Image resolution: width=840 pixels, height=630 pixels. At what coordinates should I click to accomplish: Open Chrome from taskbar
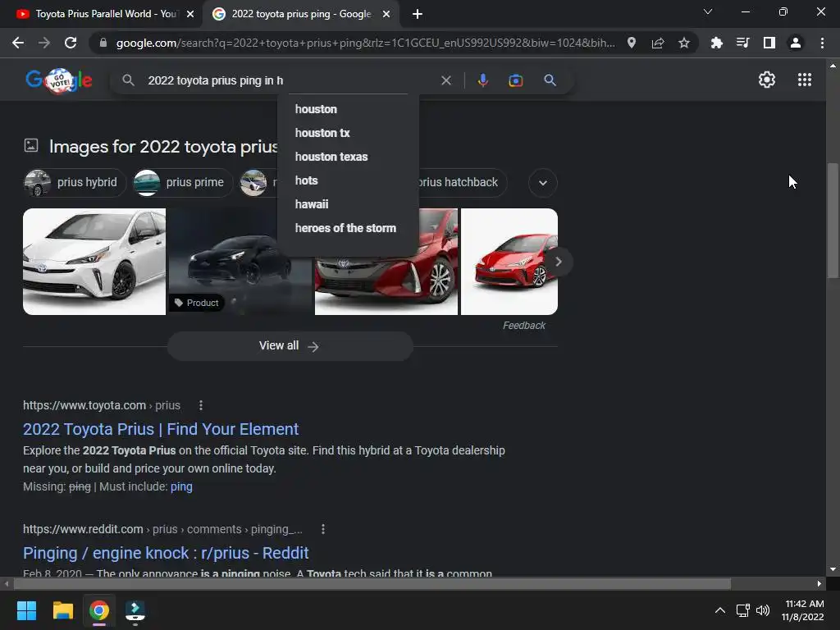[x=99, y=610]
